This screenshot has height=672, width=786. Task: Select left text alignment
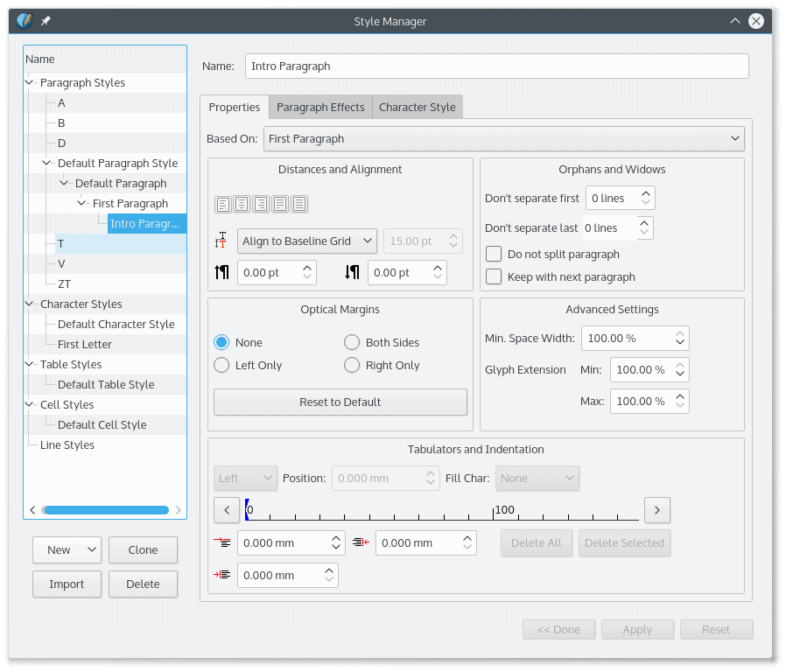click(x=223, y=203)
